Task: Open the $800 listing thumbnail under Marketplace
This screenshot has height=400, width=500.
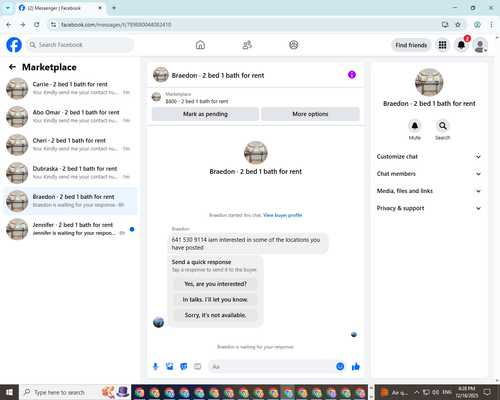Action: coord(156,97)
